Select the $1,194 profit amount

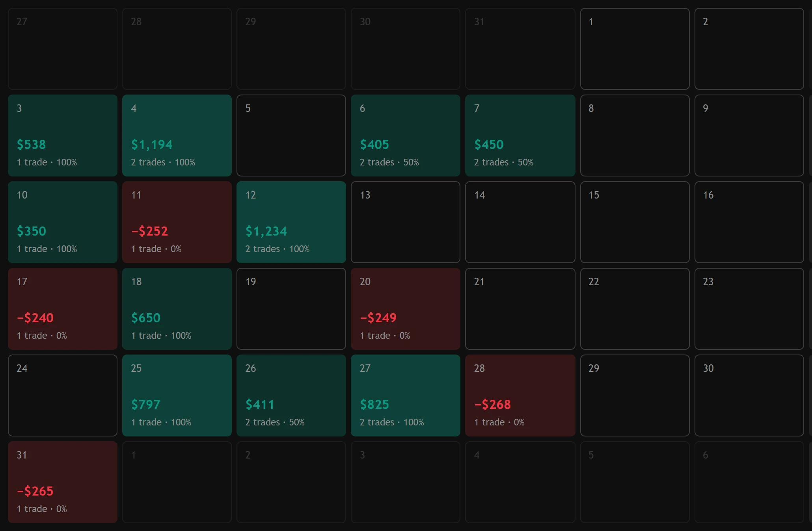[152, 145]
